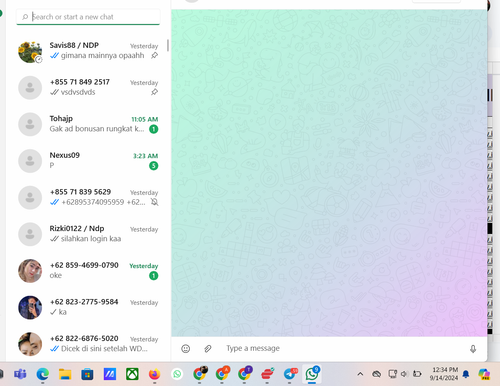Click unread badge 5 on Nexus09 chat

click(x=154, y=166)
